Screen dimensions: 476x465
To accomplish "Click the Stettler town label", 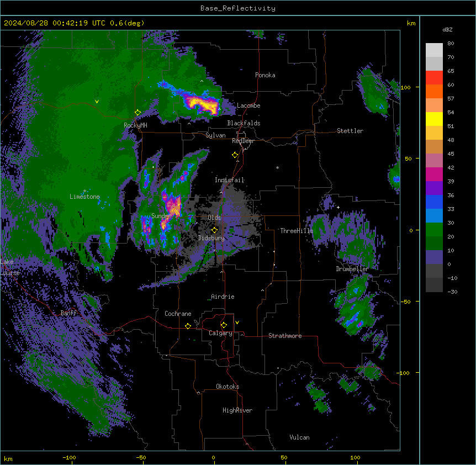I will tap(350, 131).
